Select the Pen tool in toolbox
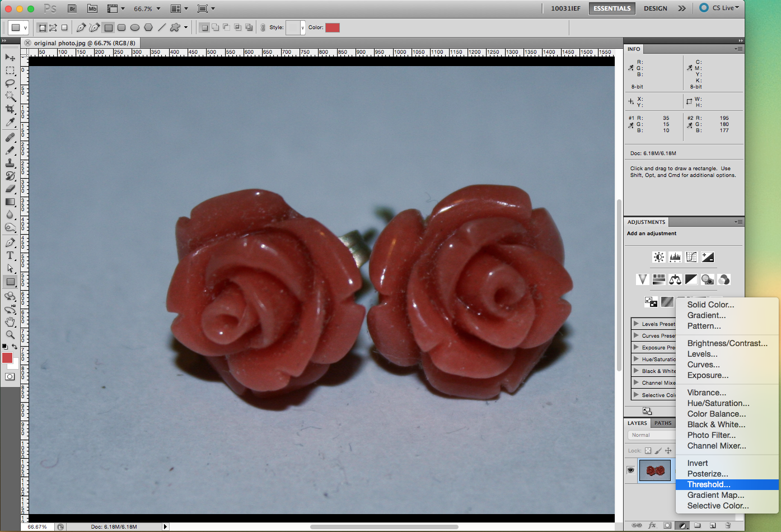The width and height of the screenshot is (781, 532). coord(10,242)
